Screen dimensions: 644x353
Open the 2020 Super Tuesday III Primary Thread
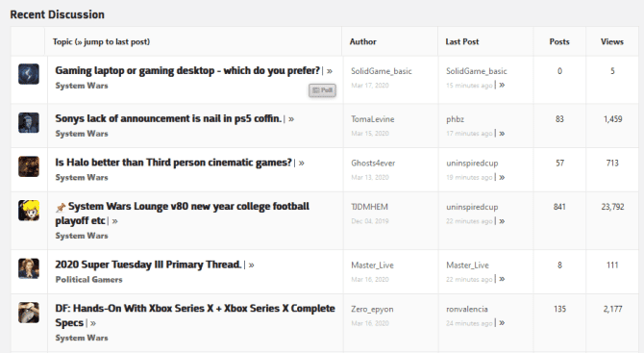[148, 265]
